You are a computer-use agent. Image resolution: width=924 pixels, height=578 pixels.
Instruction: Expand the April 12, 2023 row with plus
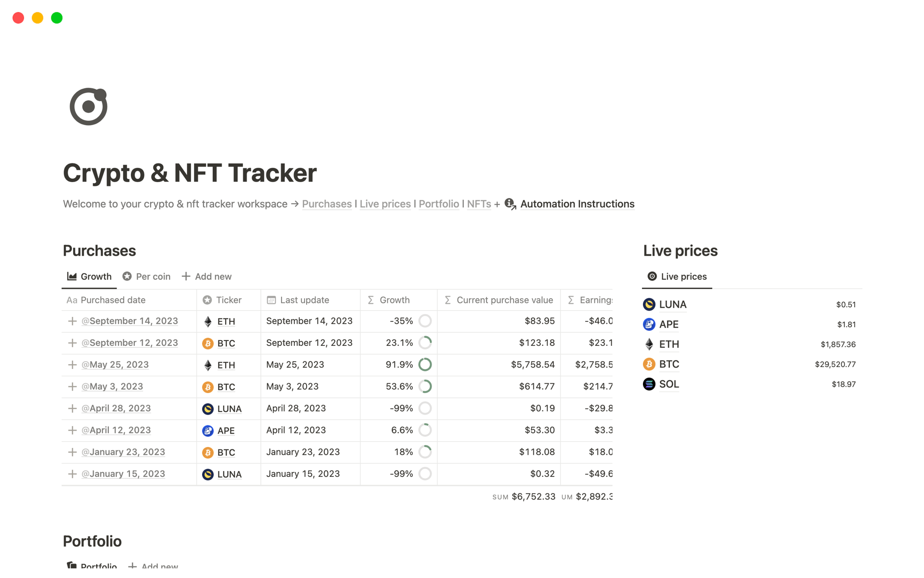[x=72, y=430]
